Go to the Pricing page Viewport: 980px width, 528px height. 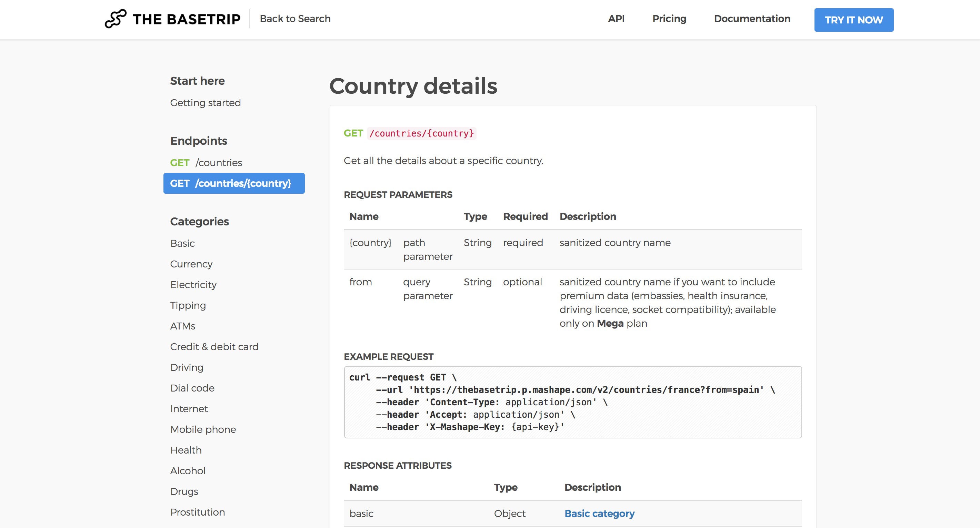click(x=669, y=19)
